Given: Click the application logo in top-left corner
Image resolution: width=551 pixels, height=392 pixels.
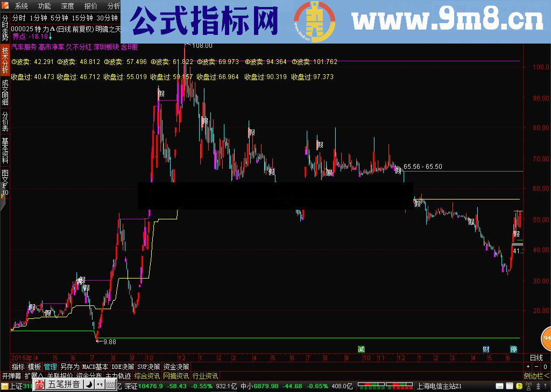Looking at the screenshot, I should click(6, 5).
